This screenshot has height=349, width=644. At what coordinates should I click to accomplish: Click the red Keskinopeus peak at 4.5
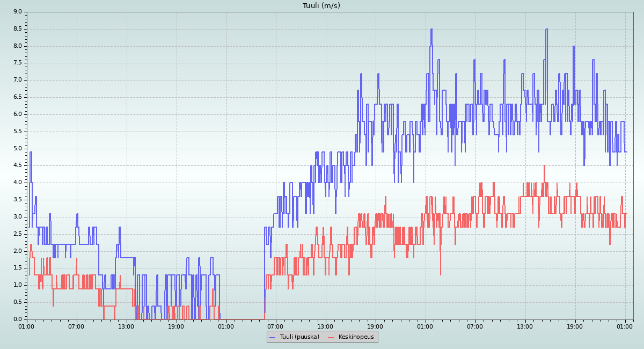point(544,166)
